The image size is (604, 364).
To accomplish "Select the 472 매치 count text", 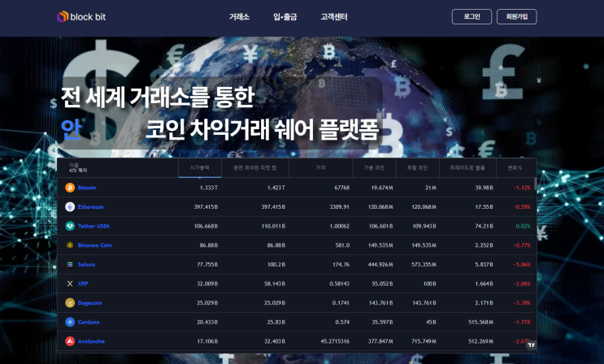I will [x=78, y=171].
